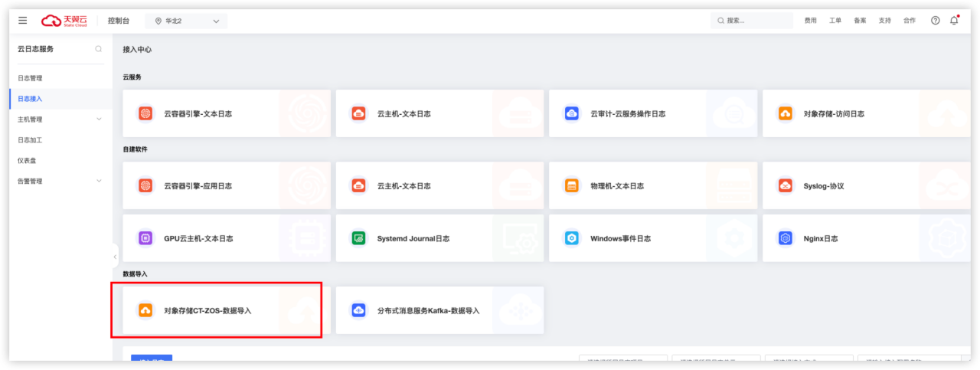The height and width of the screenshot is (370, 980).
Task: Open card text Syslog-协议
Action: [x=823, y=186]
